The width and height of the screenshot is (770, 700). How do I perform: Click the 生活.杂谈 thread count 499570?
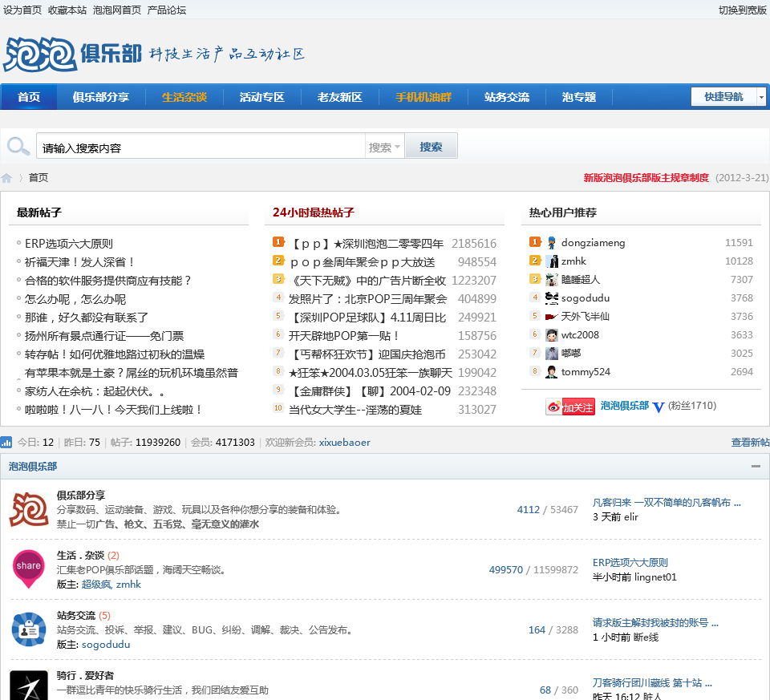coord(506,569)
